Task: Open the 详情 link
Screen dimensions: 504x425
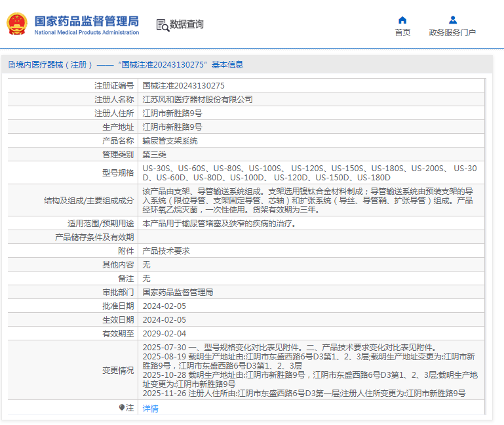Action: [151, 408]
